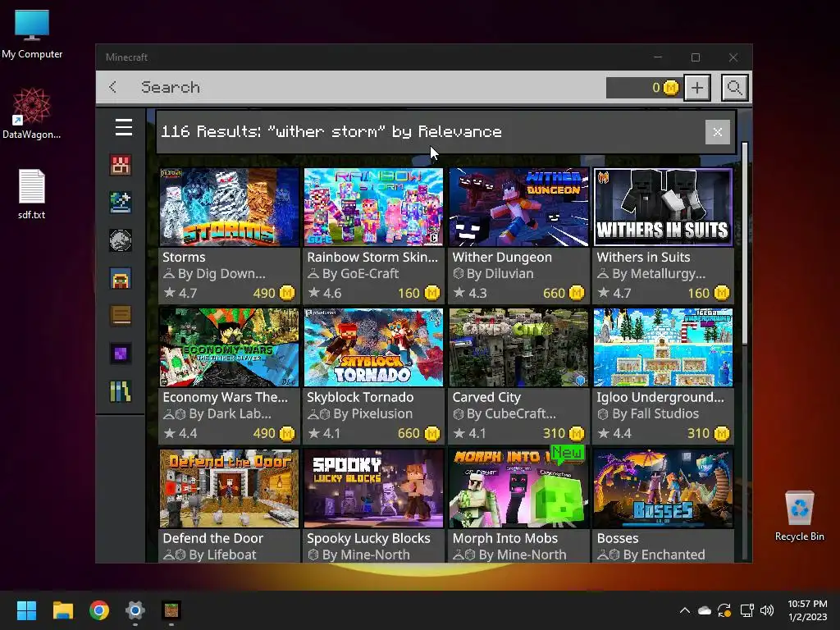
Task: Open the hamburger menu in Marketplace sidebar
Action: coord(124,127)
